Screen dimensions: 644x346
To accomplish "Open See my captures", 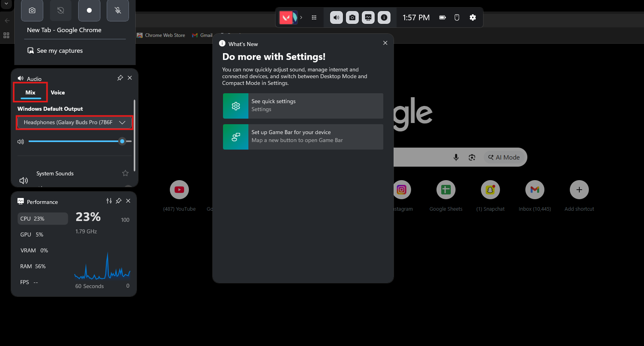I will point(55,51).
